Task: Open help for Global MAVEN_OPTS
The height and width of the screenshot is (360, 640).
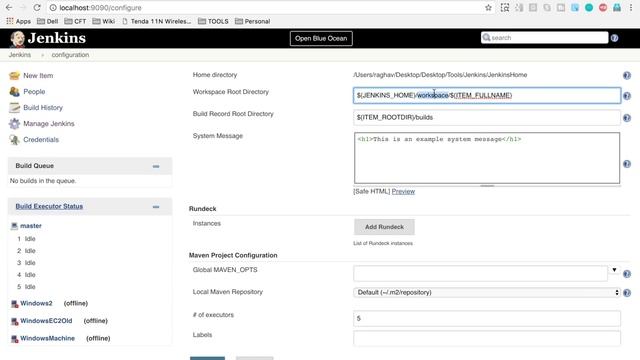Action: (x=627, y=274)
